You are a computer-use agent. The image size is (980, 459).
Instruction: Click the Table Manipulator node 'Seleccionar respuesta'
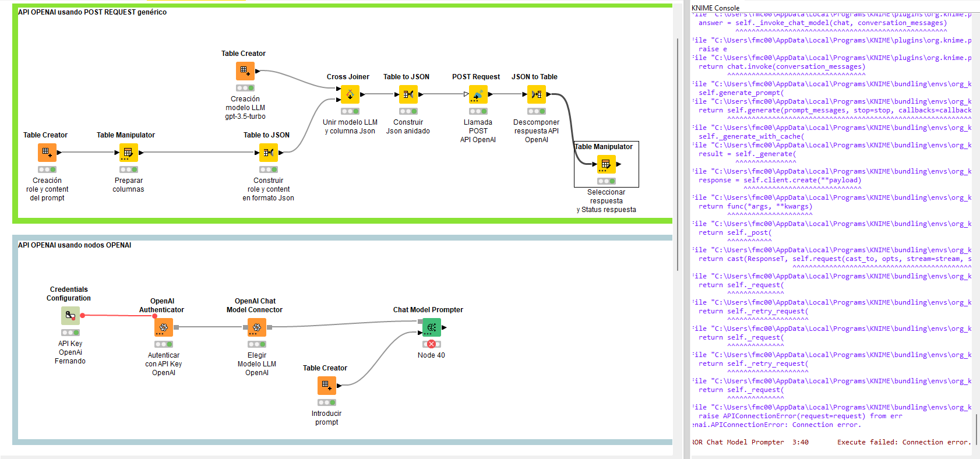coord(607,164)
